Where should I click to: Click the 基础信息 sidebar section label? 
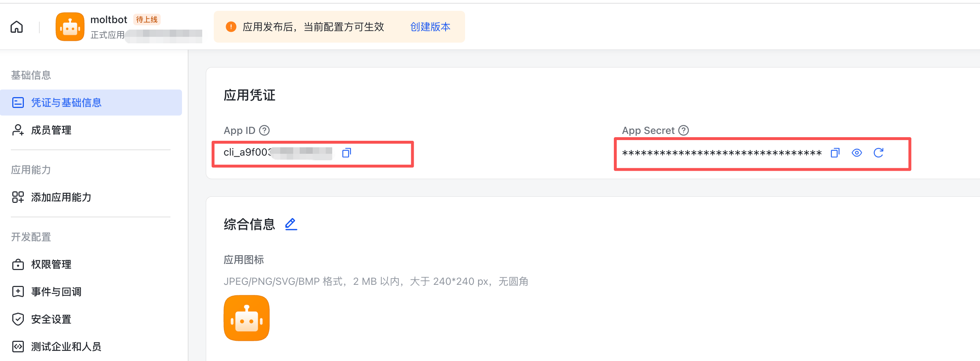tap(31, 75)
